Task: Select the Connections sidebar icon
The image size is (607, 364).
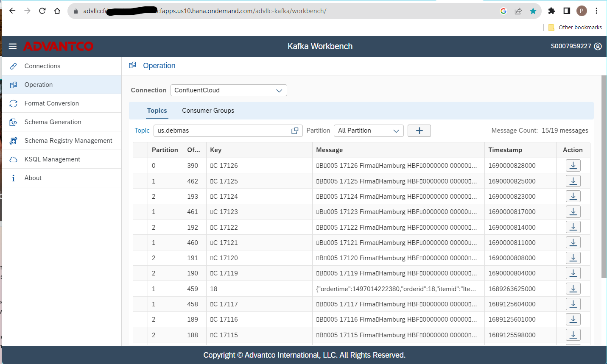Action: [13, 66]
